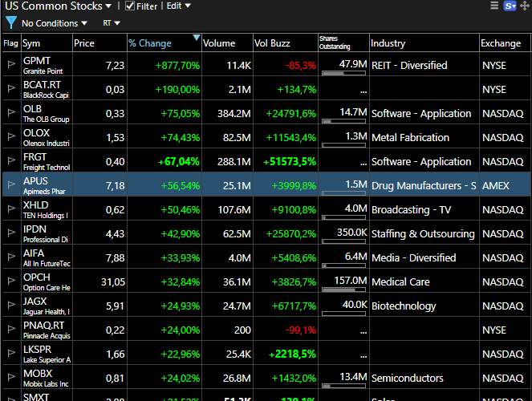Select the AIFA symbol cell
Screen dimensions: 532x401
(47, 257)
